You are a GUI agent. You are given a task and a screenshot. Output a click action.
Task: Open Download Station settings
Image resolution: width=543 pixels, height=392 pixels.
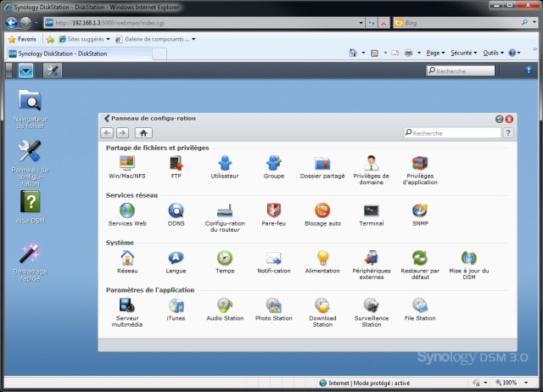322,312
